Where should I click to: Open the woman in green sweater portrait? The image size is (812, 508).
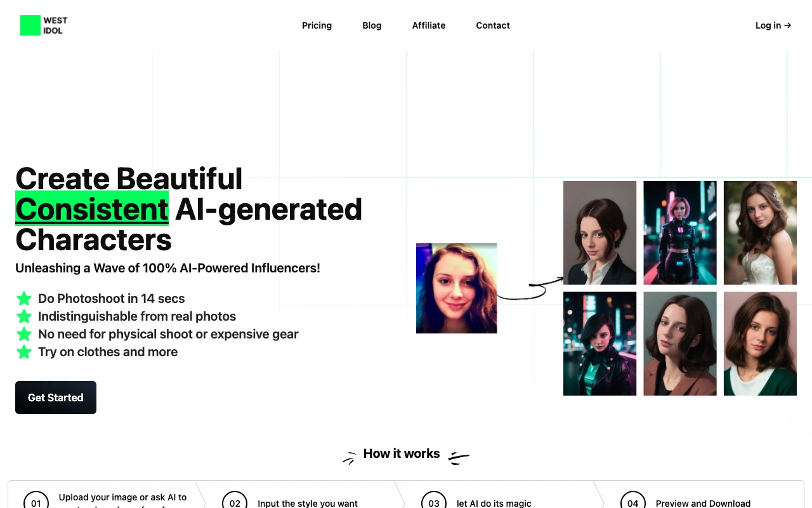pos(759,344)
